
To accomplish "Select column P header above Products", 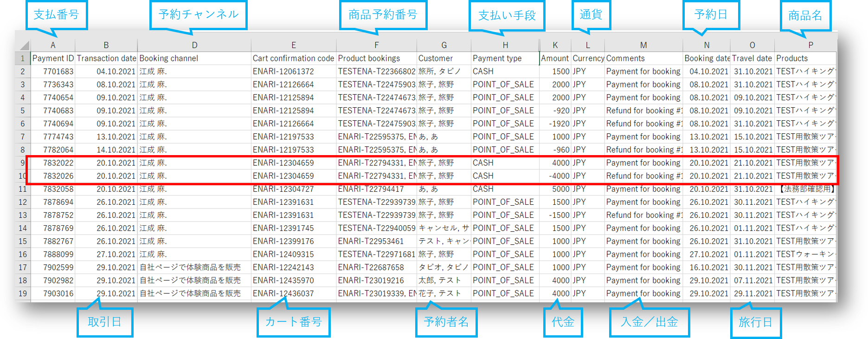I will (x=810, y=45).
